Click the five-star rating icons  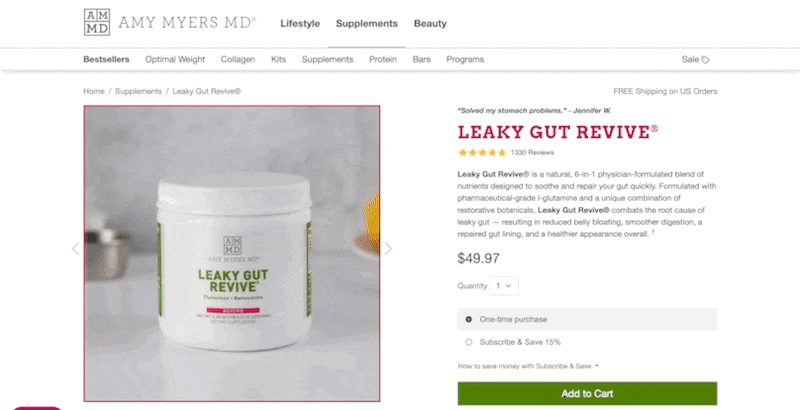pos(482,152)
